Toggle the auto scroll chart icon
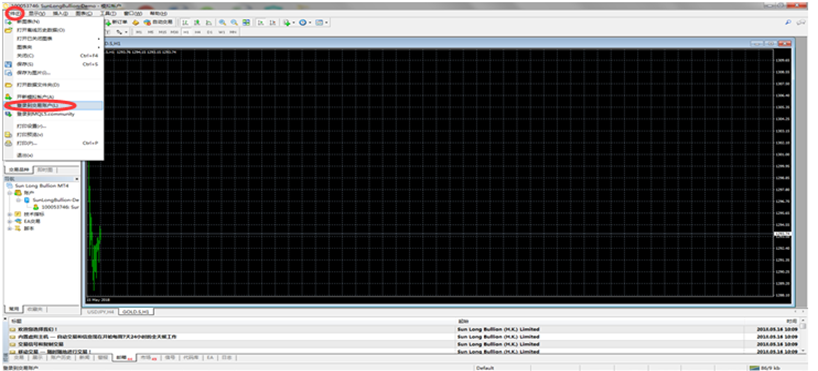The height and width of the screenshot is (371, 818). click(260, 22)
